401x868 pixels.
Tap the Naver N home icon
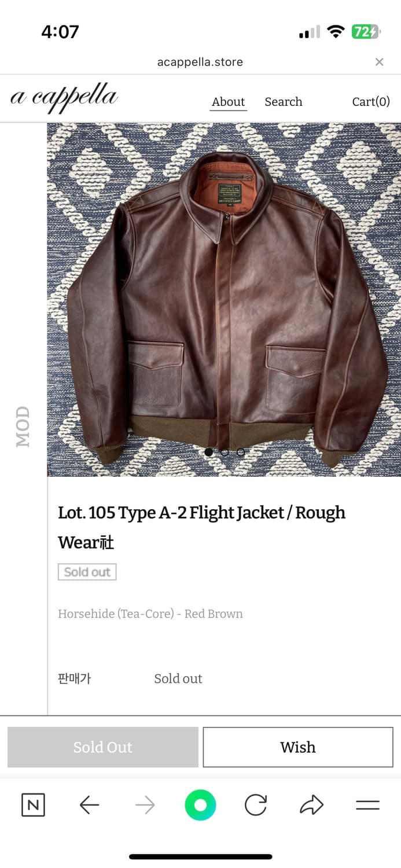coord(33,805)
